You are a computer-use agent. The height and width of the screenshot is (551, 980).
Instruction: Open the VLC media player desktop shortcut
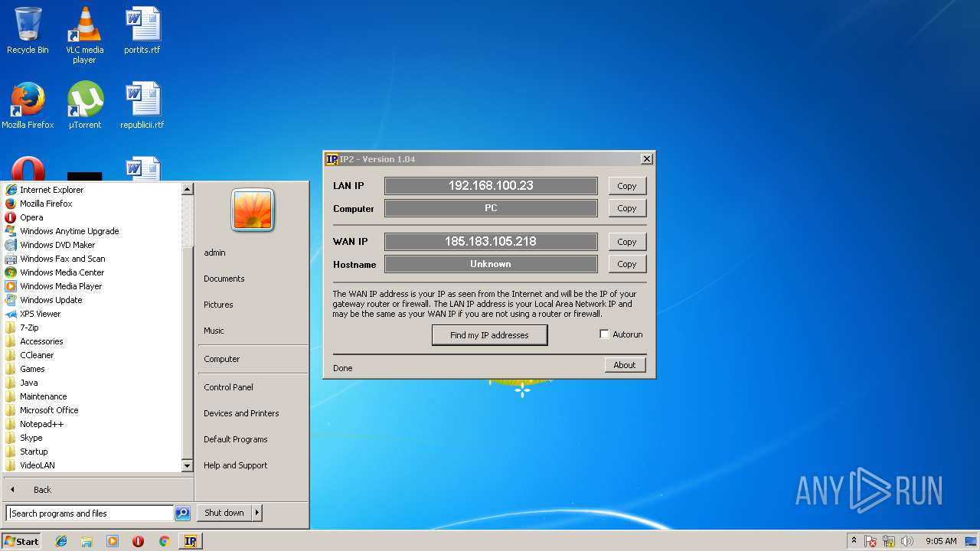(x=84, y=35)
